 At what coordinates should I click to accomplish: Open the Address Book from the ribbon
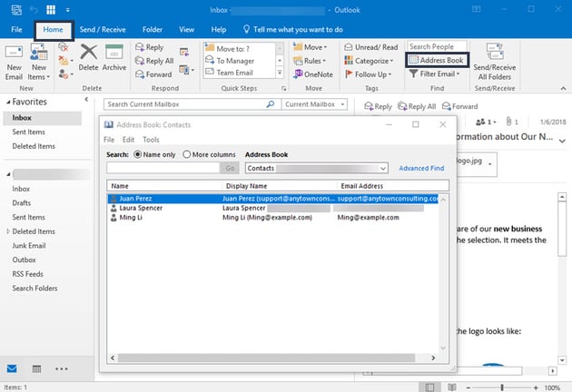coord(437,60)
